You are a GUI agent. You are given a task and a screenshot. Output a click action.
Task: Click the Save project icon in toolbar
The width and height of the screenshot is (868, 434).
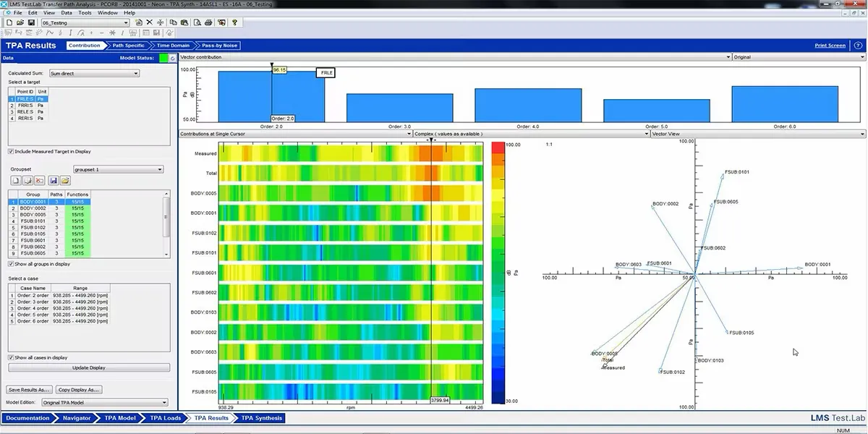pyautogui.click(x=31, y=22)
